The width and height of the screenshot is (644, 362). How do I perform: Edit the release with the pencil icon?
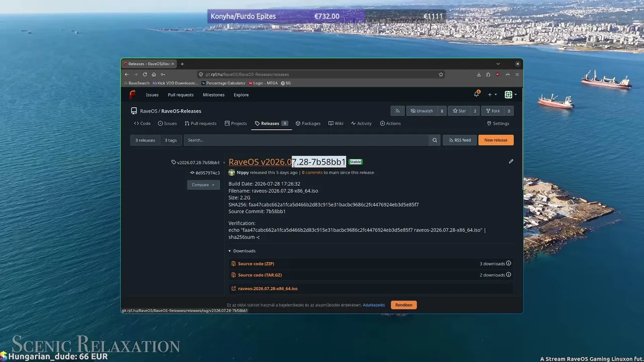click(511, 161)
